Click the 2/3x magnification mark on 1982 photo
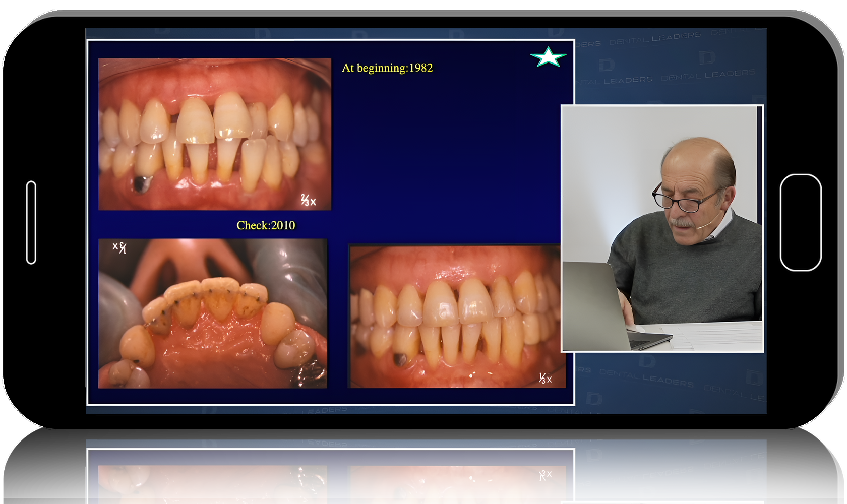The image size is (847, 504). [308, 200]
